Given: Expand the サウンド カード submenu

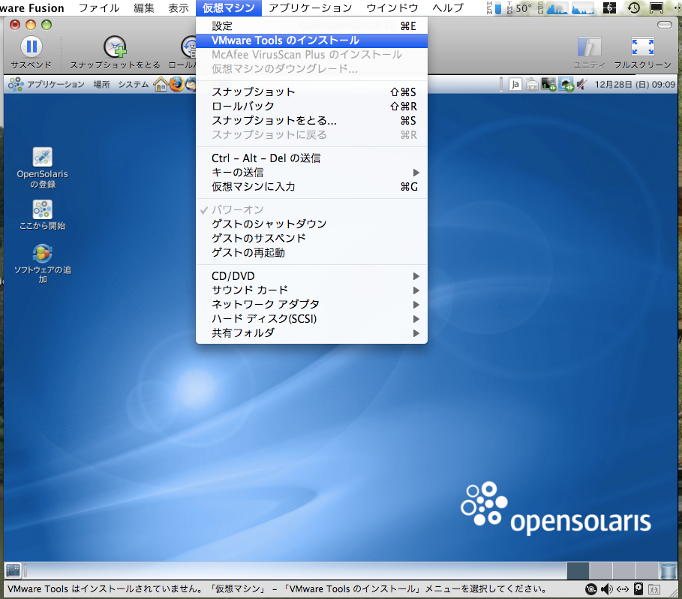Looking at the screenshot, I should (311, 290).
